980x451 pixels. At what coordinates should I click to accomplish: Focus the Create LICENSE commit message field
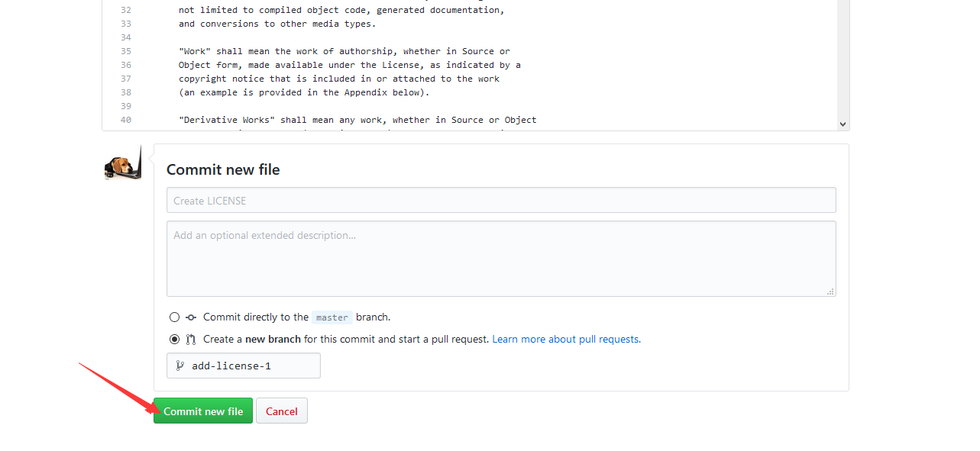[501, 200]
